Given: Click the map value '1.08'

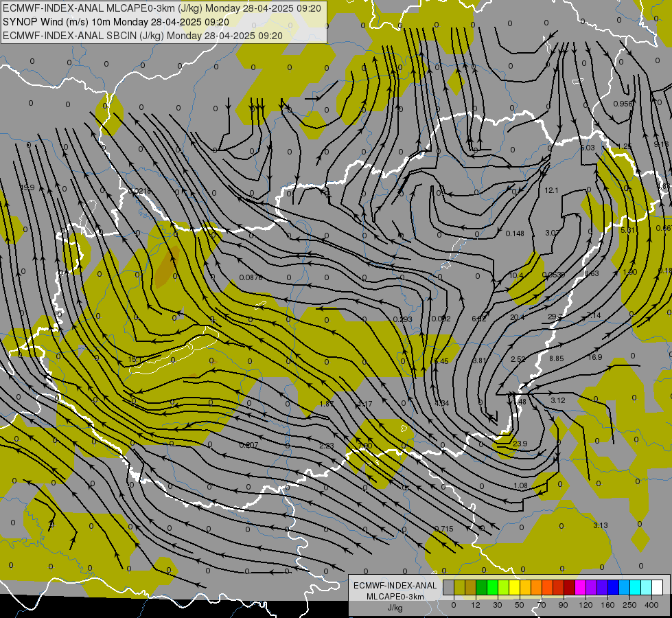Looking at the screenshot, I should [521, 485].
